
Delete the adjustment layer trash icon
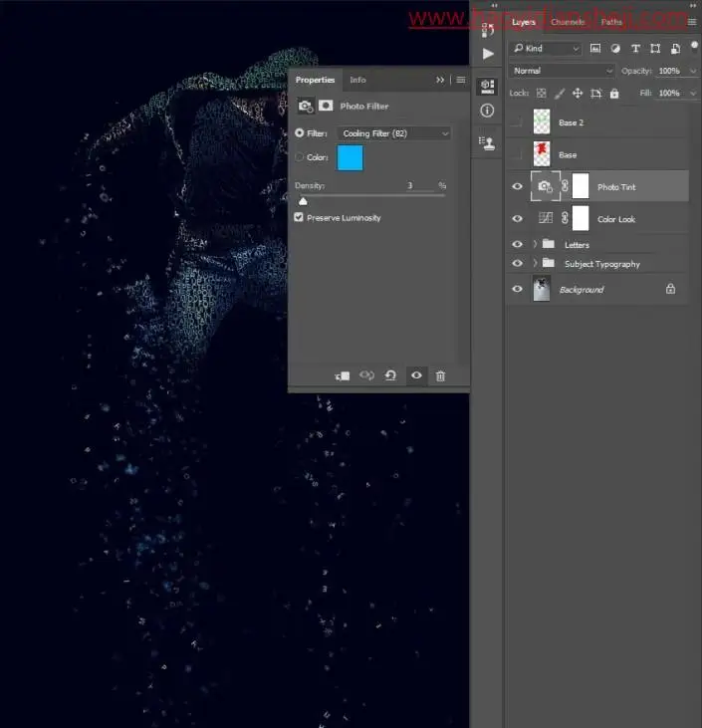(x=440, y=375)
